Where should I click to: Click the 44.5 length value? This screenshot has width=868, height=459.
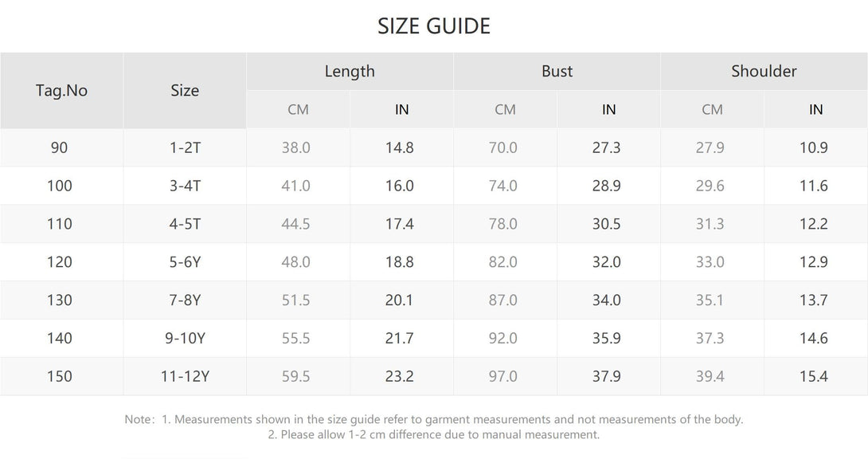coord(295,224)
